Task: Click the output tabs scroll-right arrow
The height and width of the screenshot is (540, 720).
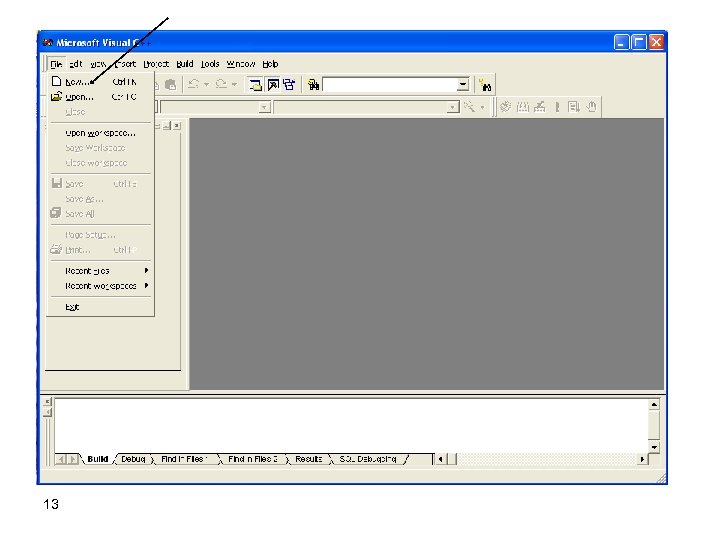Action: point(73,459)
